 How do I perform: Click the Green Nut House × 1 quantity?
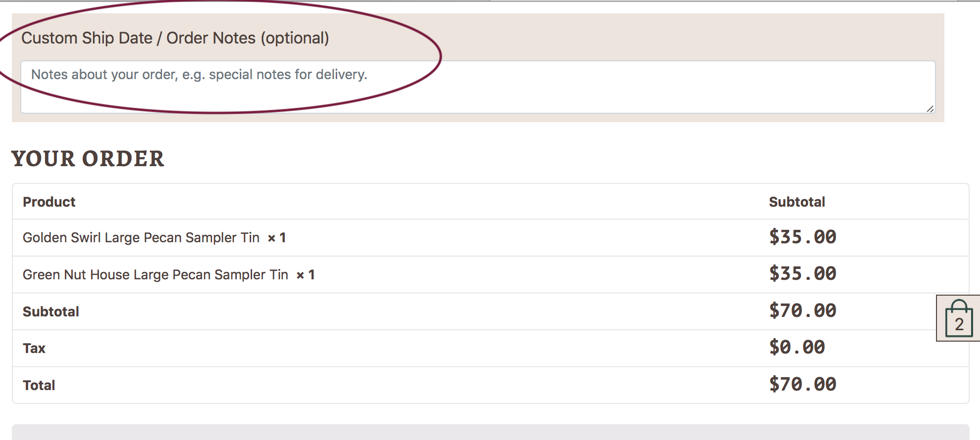click(x=306, y=275)
